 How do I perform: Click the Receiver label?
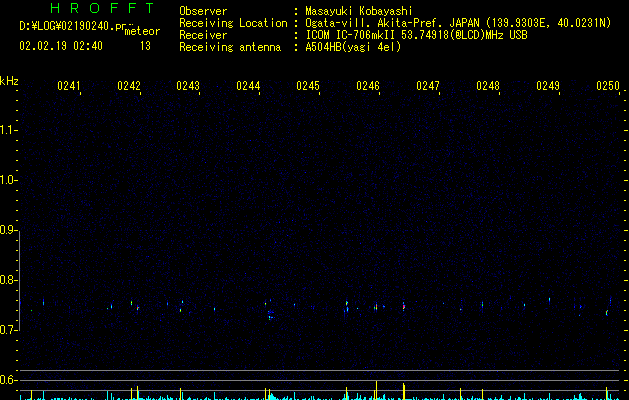coord(203,35)
